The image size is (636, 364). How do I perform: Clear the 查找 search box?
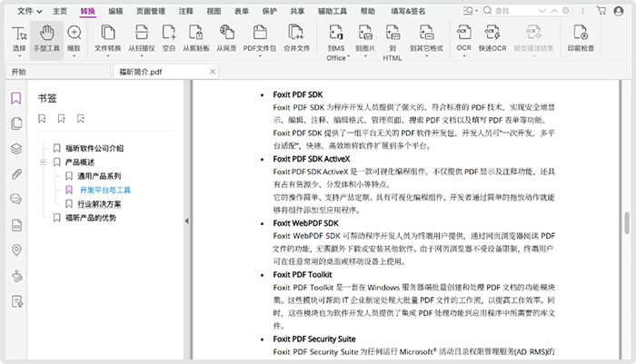(x=566, y=11)
